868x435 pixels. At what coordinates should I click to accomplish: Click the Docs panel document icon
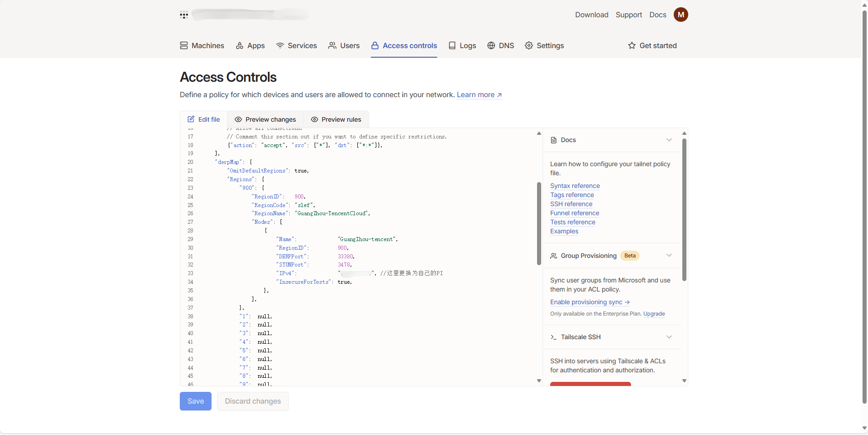553,140
